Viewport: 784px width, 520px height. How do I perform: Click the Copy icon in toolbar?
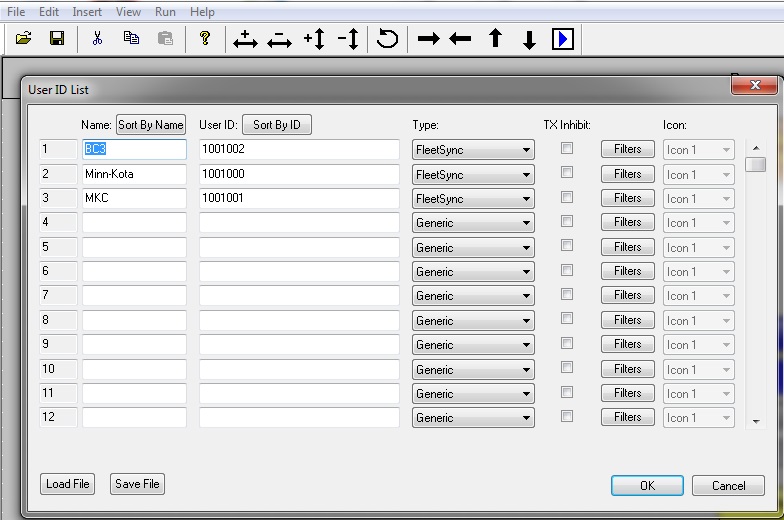[131, 38]
